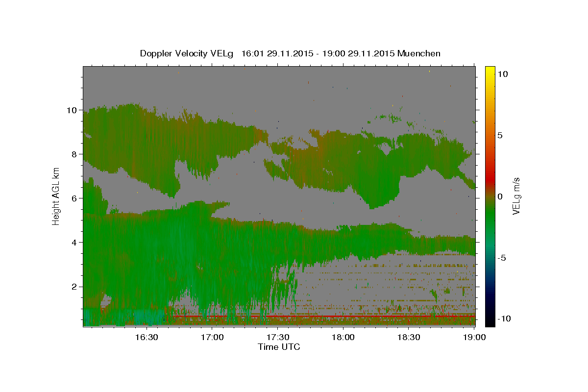Click the 'Time UTC' axis label
This screenshot has height=392, width=588.
pyautogui.click(x=279, y=347)
